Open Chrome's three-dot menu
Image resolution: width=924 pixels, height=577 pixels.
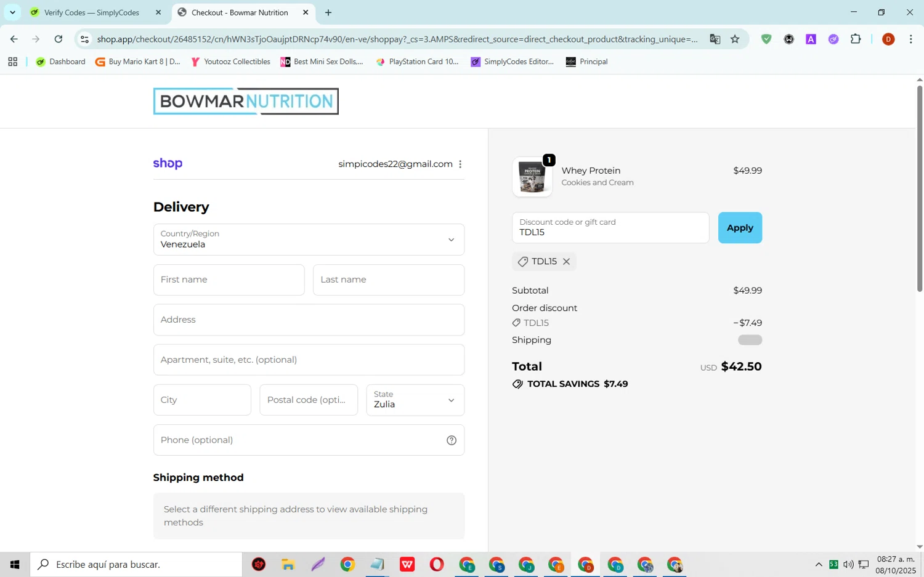[x=910, y=39]
